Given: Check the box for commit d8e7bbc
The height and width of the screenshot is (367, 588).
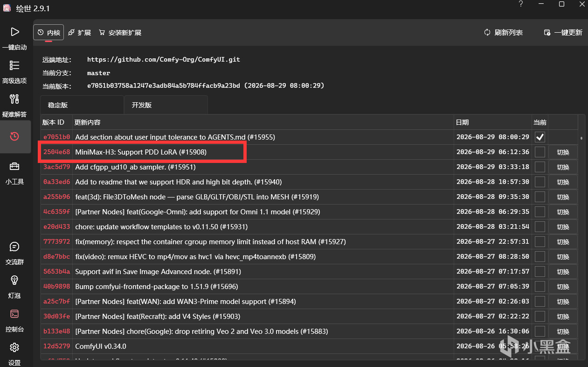Looking at the screenshot, I should click(540, 257).
